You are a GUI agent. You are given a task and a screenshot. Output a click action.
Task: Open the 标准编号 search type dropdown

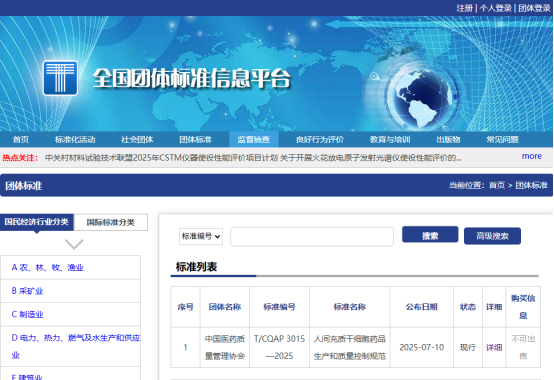coord(201,236)
